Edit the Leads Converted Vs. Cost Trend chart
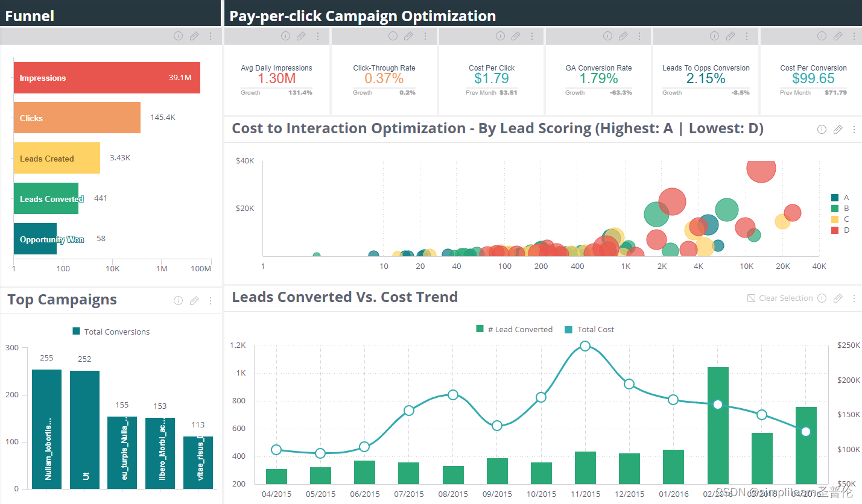This screenshot has height=504, width=862. [838, 298]
